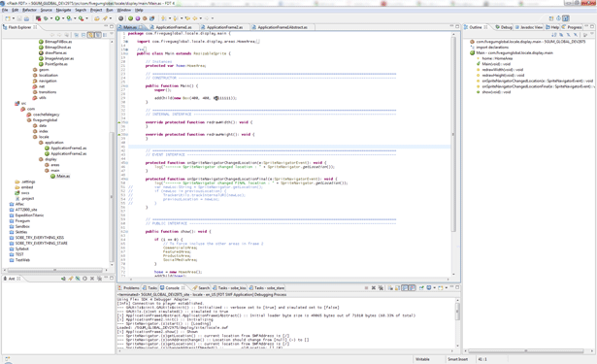Open the New wizard dropdown arrow

tap(14, 18)
